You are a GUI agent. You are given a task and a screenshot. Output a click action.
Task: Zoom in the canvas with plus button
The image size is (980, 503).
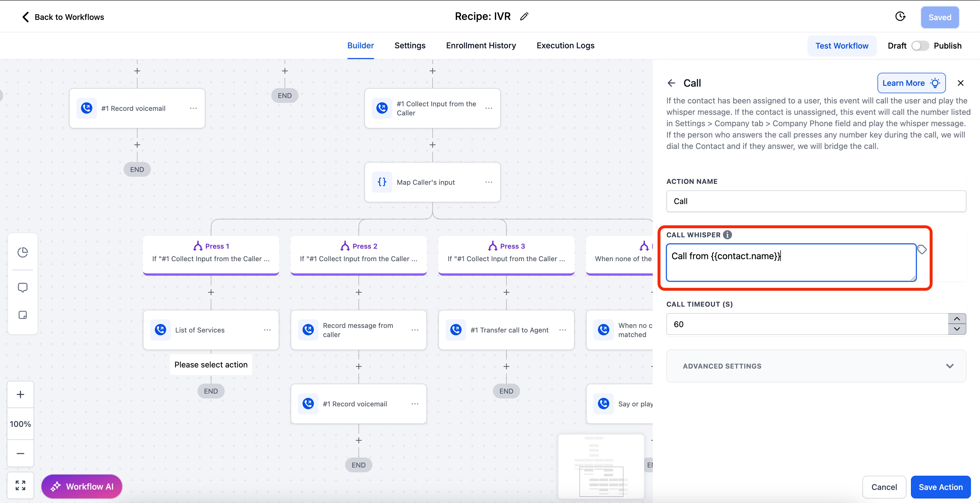[x=20, y=394]
